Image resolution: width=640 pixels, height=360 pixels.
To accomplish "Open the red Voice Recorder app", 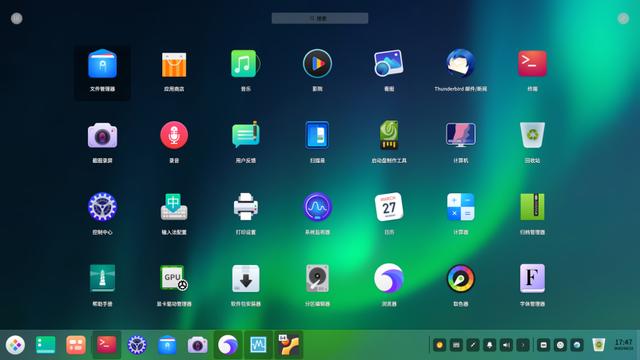I will [x=174, y=135].
